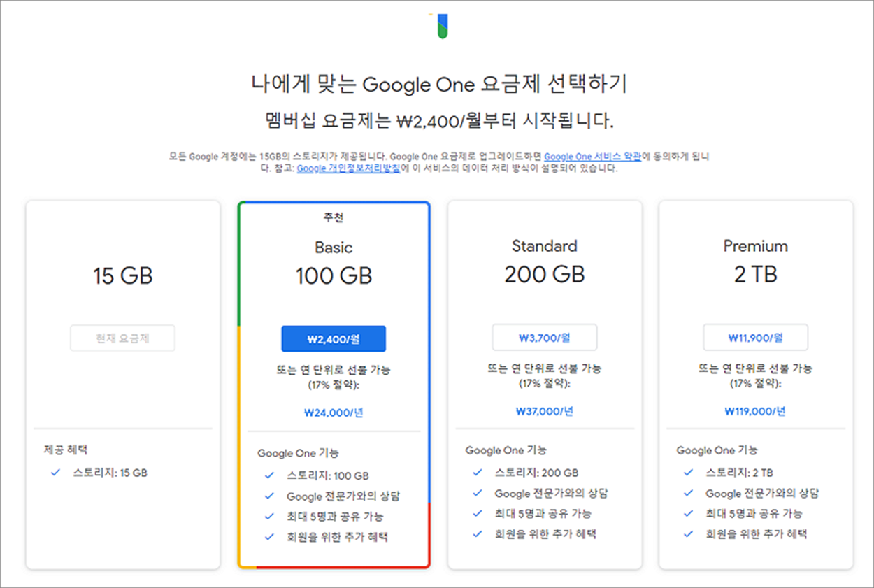Select the ₩119,000/년 annual Premium price

(x=756, y=411)
